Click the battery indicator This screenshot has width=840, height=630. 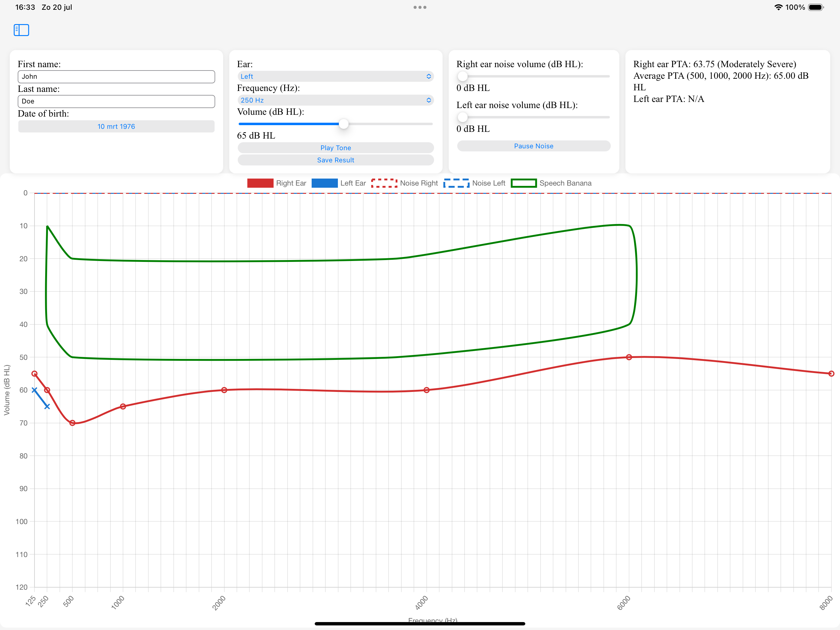point(816,7)
